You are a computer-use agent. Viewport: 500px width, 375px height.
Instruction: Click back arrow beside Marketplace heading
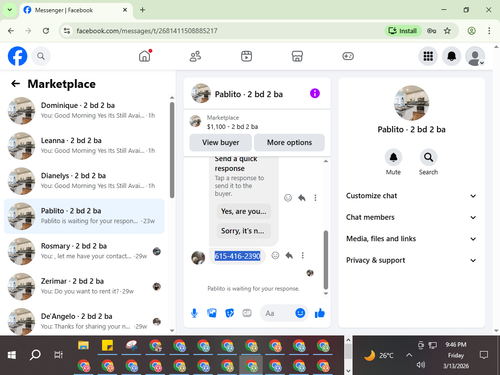pos(16,84)
